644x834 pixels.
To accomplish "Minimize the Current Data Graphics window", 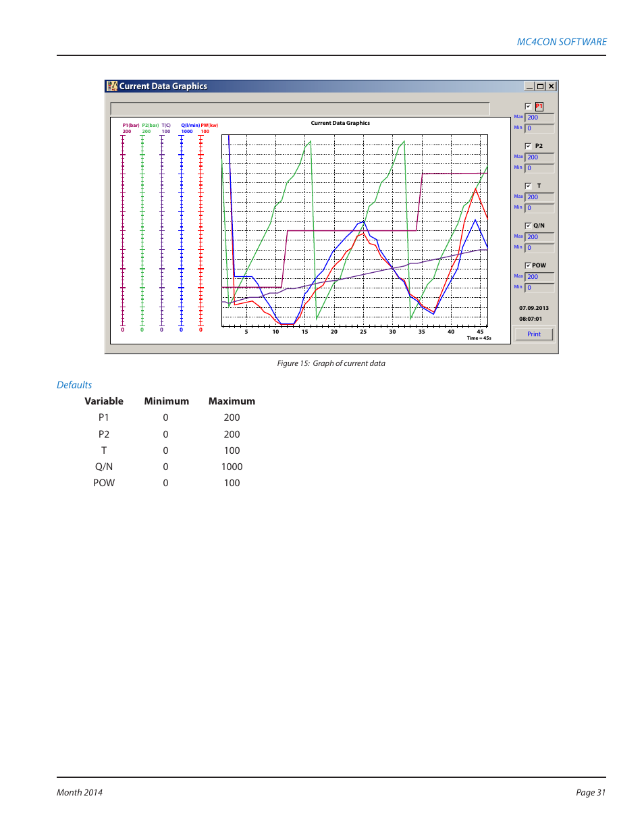I will (x=530, y=86).
